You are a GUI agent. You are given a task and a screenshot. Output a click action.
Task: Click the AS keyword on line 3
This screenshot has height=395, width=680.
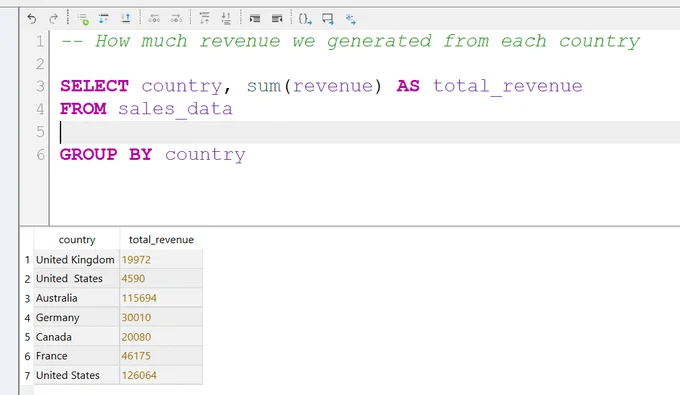(x=408, y=86)
